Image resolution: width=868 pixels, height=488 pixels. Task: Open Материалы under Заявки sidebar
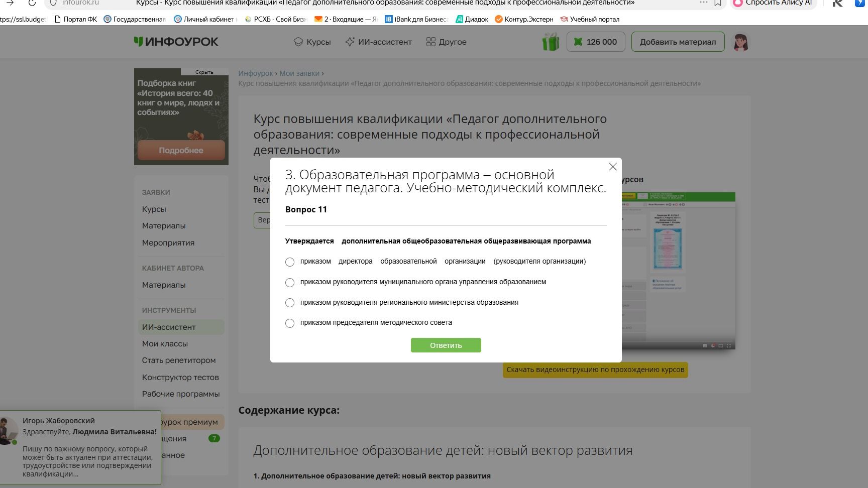pyautogui.click(x=164, y=225)
